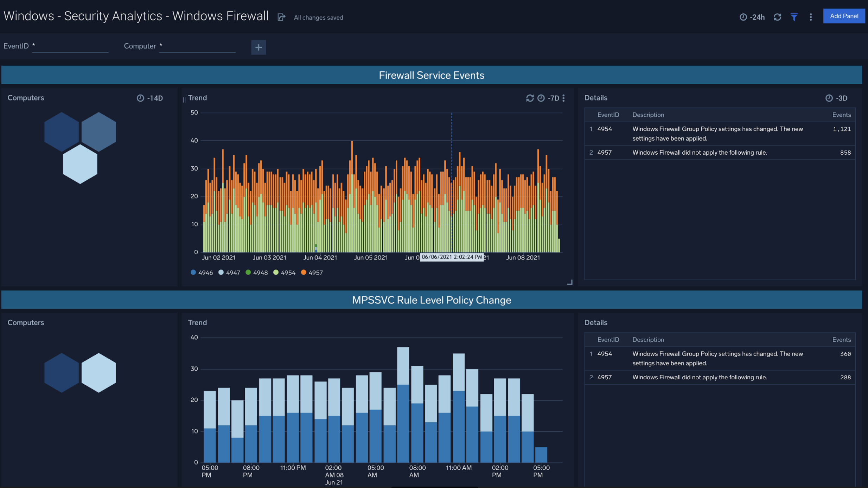868x488 pixels.
Task: Open the Trend panel time range clock icon
Action: tap(541, 98)
